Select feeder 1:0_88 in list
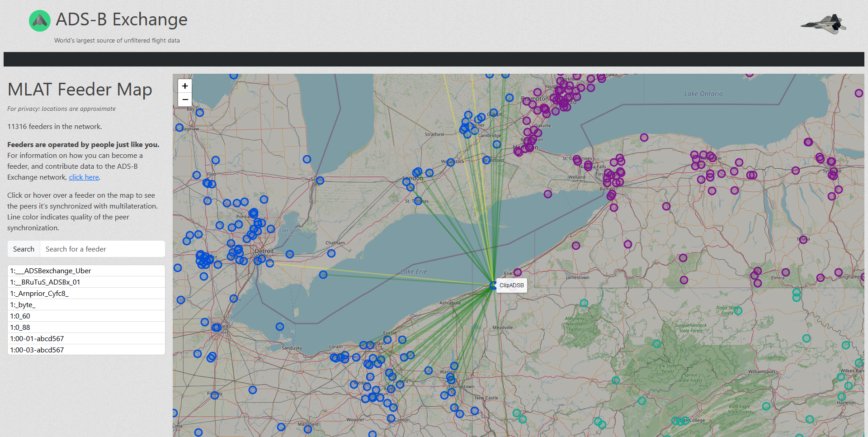 [x=86, y=328]
